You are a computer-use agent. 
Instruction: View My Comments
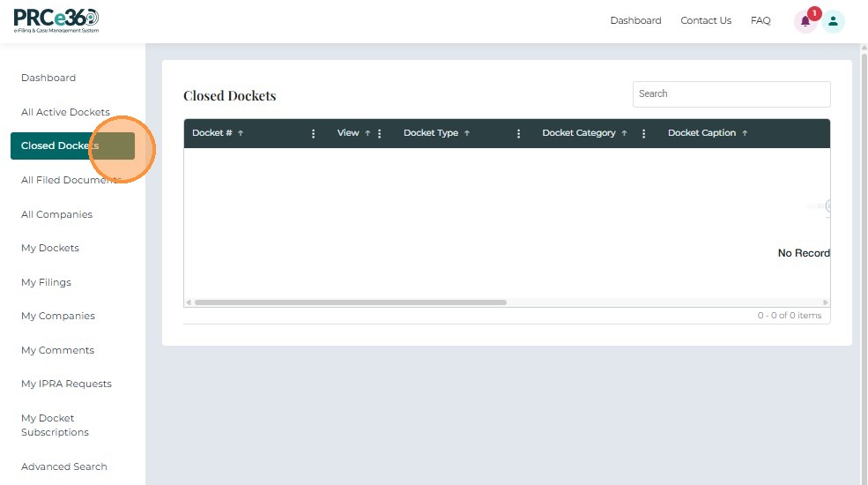[x=57, y=350]
